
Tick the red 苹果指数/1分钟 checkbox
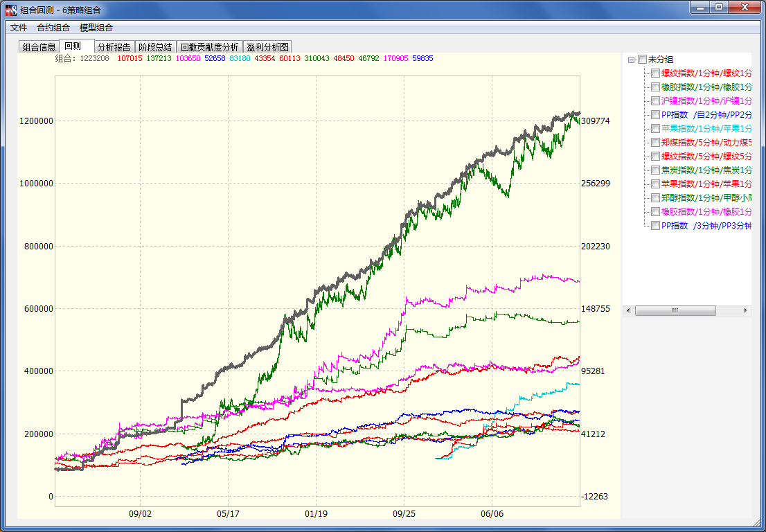[656, 184]
